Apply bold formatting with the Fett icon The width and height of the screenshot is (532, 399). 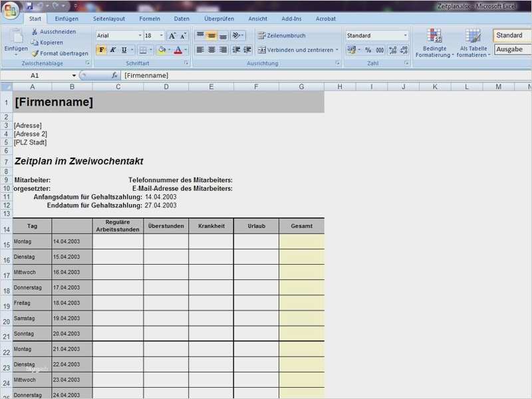102,50
